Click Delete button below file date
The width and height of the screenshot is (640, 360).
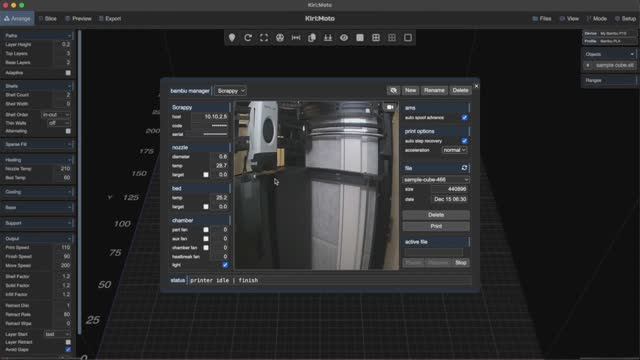click(x=436, y=215)
